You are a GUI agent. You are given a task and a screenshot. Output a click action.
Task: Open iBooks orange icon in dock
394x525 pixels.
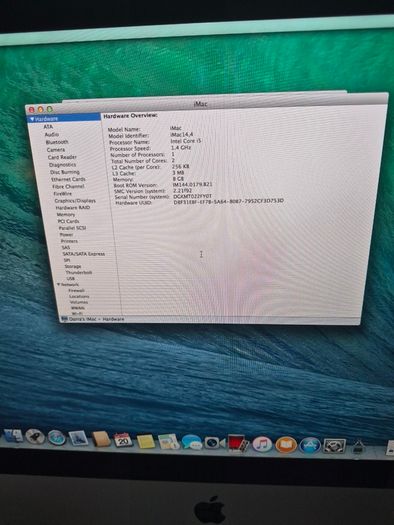(286, 445)
